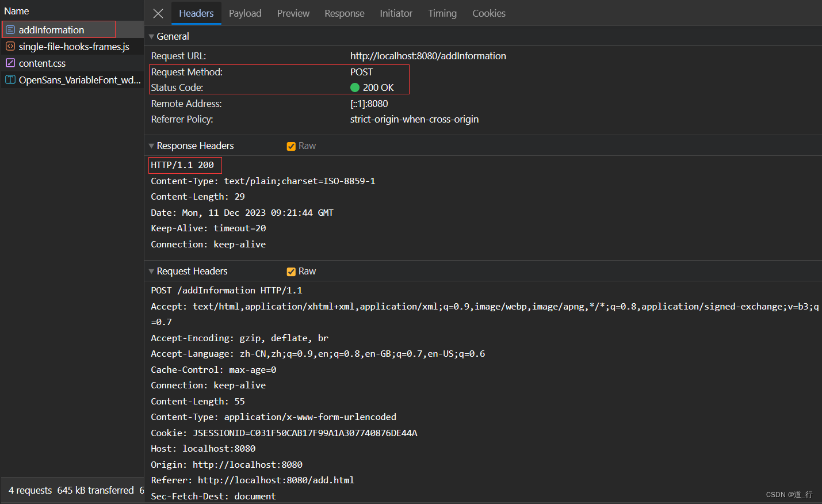The width and height of the screenshot is (822, 504).
Task: Click the Cache-Control: max-age=0 line
Action: (213, 370)
